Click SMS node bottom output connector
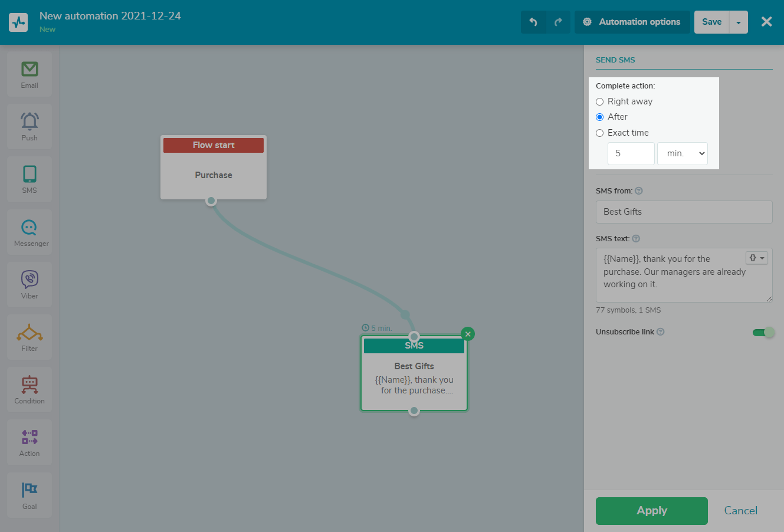This screenshot has height=532, width=784. pos(414,411)
